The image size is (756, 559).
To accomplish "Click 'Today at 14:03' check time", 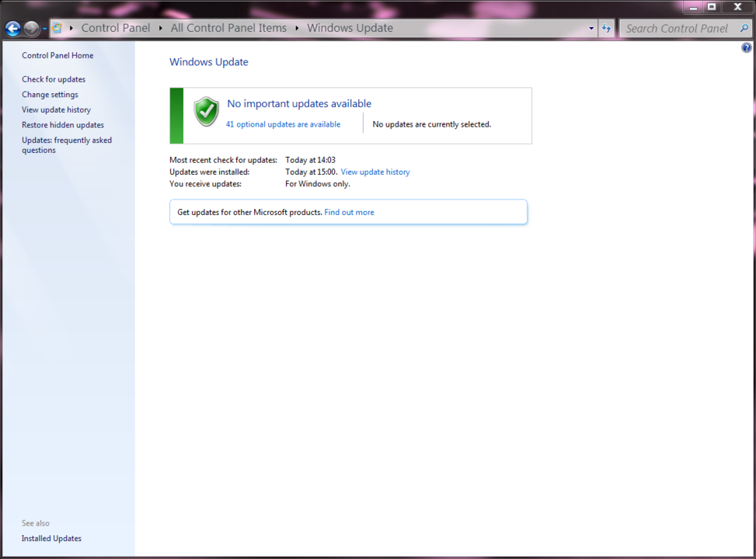I will pyautogui.click(x=311, y=160).
